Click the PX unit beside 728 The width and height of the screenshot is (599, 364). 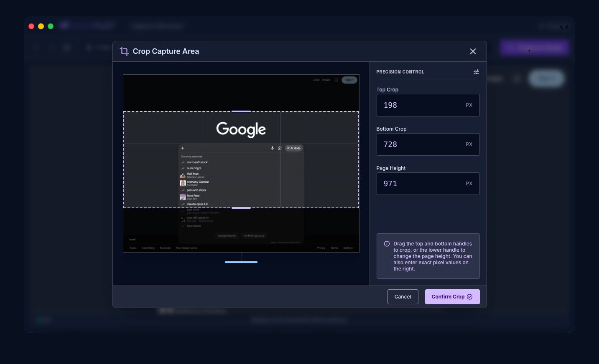coord(469,144)
